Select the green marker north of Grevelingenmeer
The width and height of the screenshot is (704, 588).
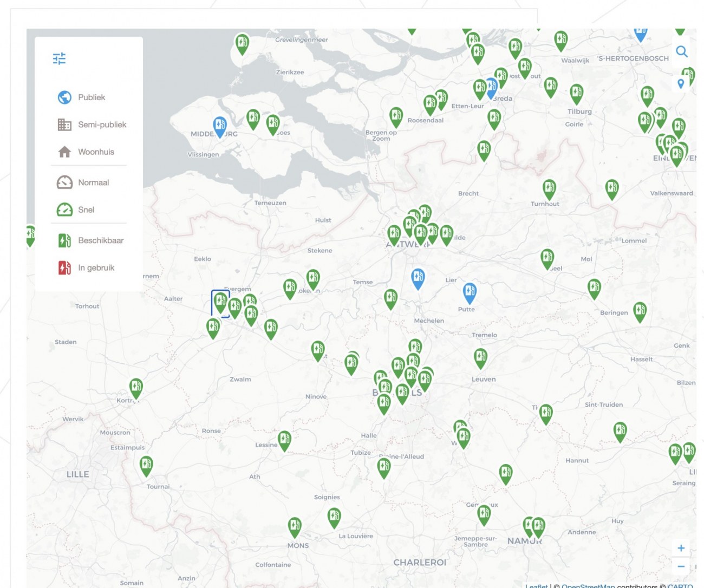coord(242,44)
